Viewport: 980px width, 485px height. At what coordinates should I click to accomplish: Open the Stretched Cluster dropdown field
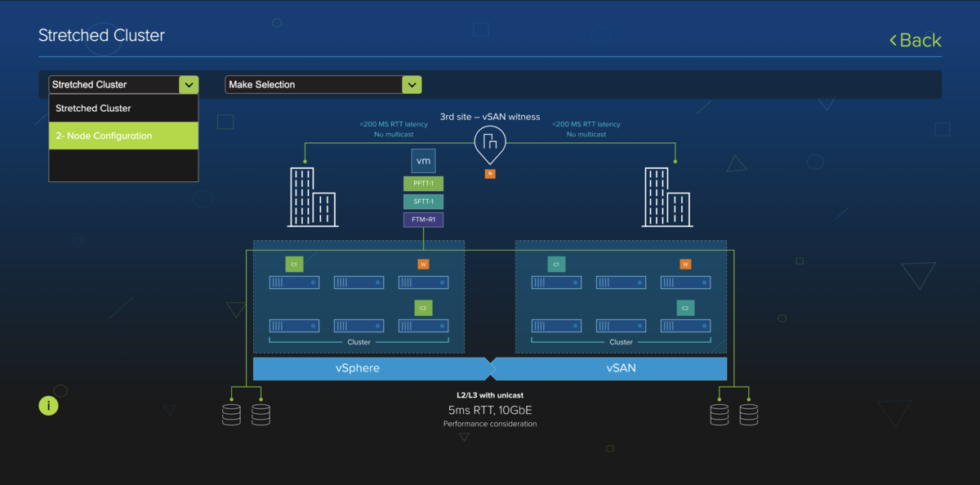(123, 84)
